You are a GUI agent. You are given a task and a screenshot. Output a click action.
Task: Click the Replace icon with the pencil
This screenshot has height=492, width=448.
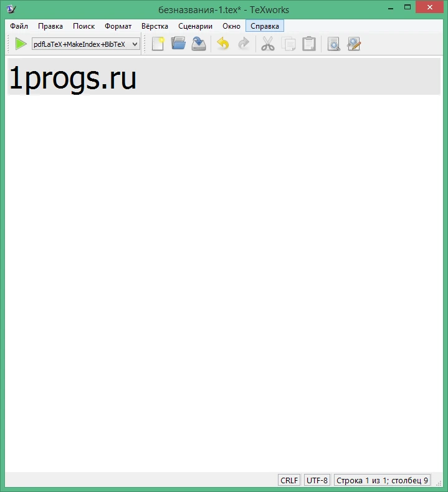354,44
